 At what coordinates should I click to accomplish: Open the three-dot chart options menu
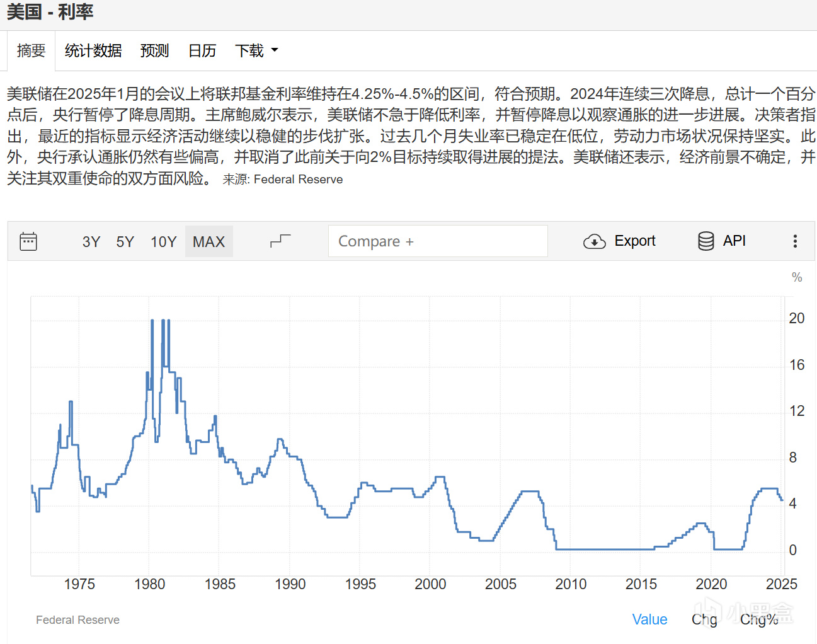[x=795, y=241]
